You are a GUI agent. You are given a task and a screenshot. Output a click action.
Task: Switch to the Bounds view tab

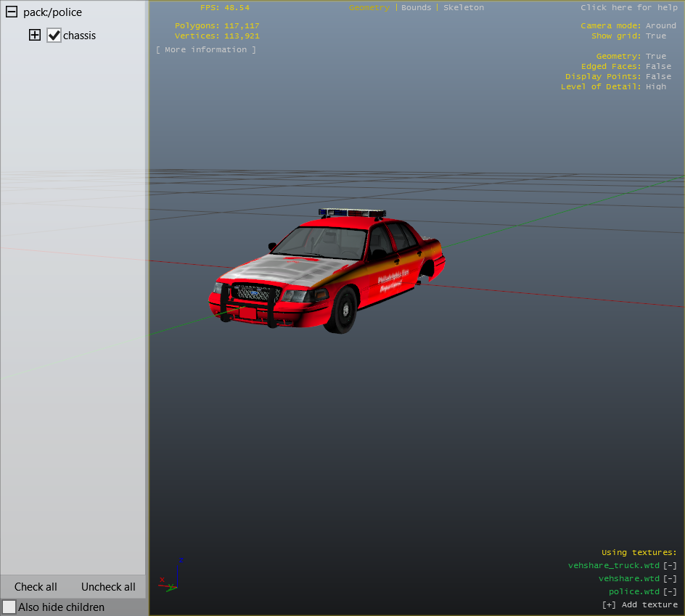[416, 8]
